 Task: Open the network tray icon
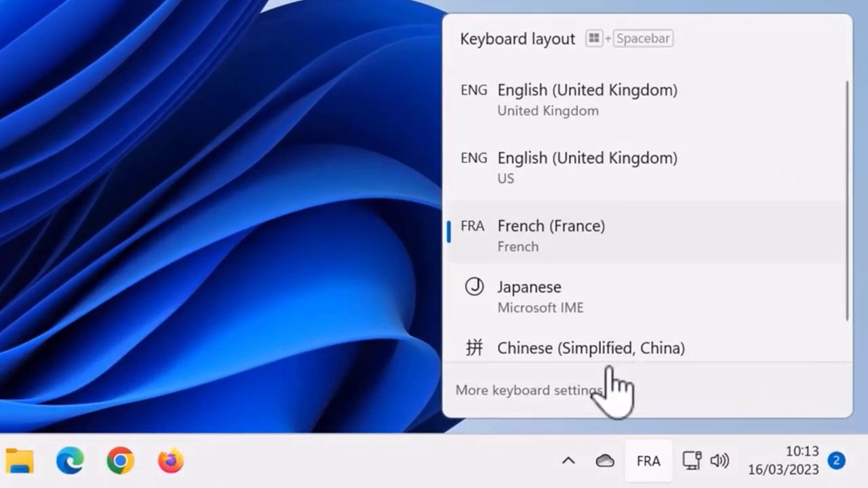click(692, 461)
